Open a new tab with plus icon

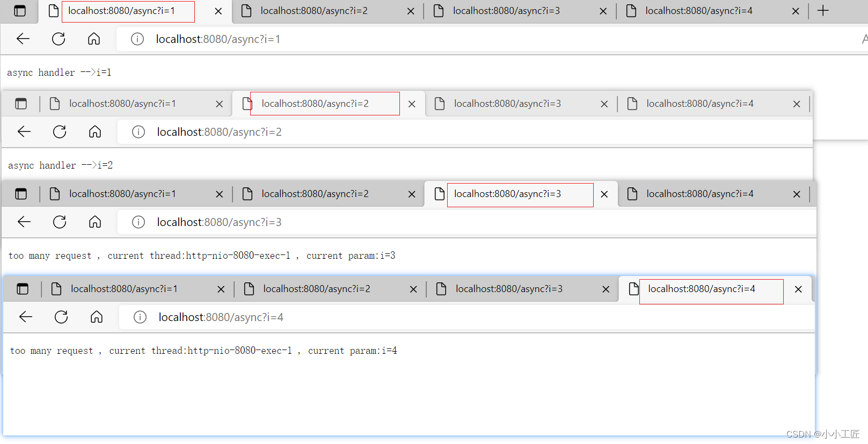823,11
